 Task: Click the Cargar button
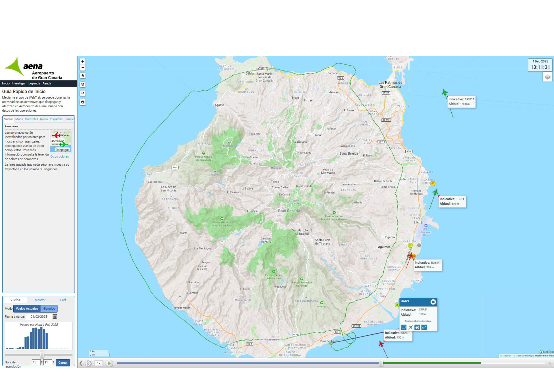63,363
